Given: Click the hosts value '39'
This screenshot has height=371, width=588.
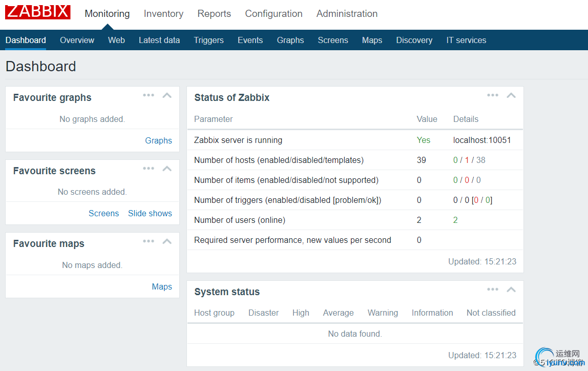Looking at the screenshot, I should [421, 160].
